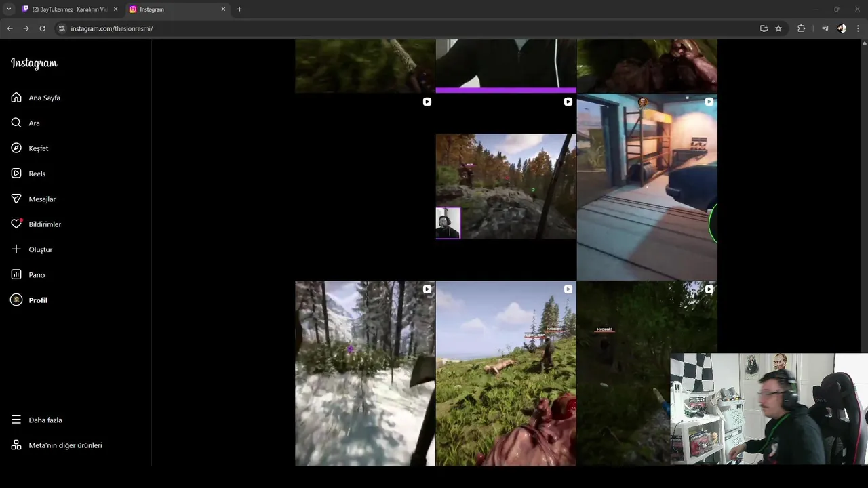Go back with the browser back arrow
868x488 pixels.
9,28
